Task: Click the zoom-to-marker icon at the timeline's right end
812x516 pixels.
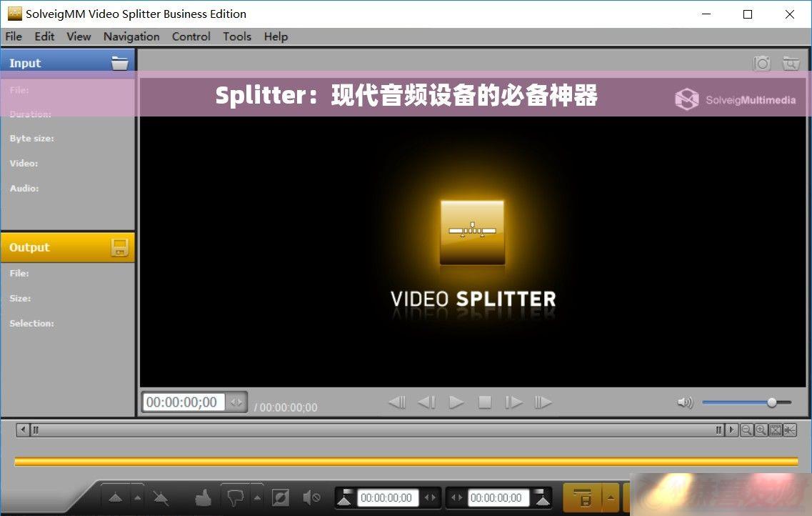Action: (x=790, y=430)
